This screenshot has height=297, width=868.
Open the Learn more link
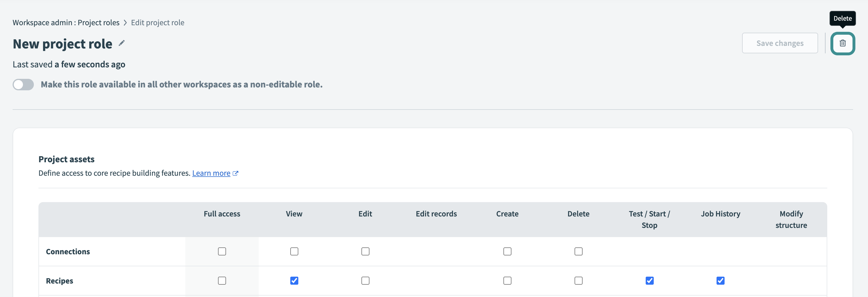click(211, 173)
